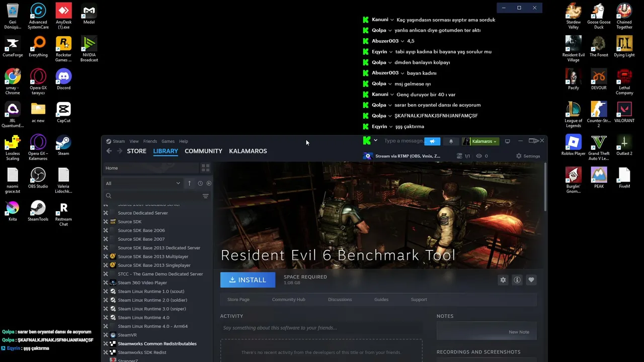Select the Krita desktop icon
The width and height of the screenshot is (644, 362).
pyautogui.click(x=13, y=211)
